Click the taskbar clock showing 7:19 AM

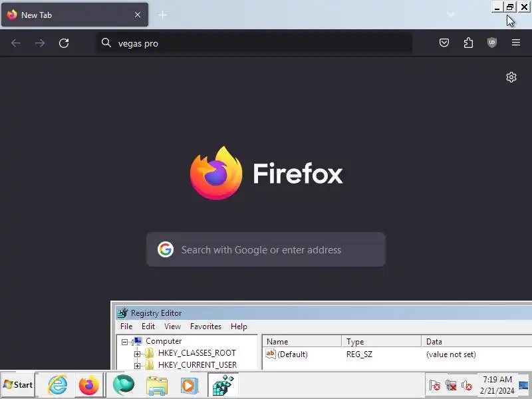497,385
